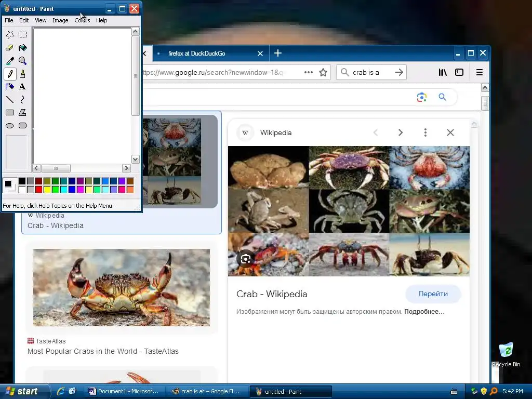This screenshot has width=532, height=399.
Task: Close the Wikipedia image preview panel
Action: 450,132
